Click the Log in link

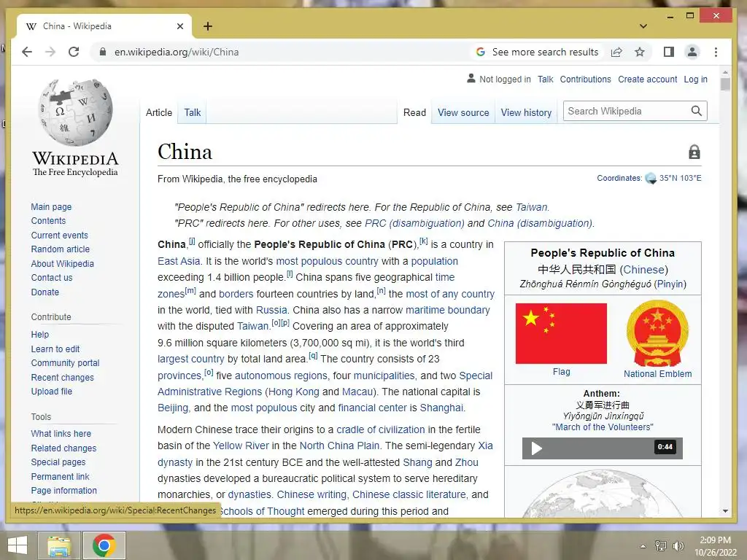(695, 79)
